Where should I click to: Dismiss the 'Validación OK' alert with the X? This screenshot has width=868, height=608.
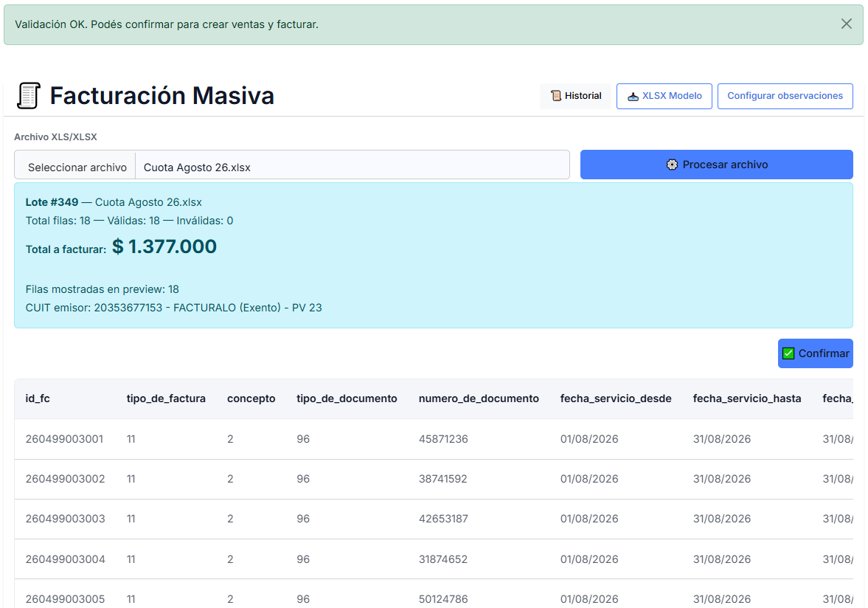point(846,24)
